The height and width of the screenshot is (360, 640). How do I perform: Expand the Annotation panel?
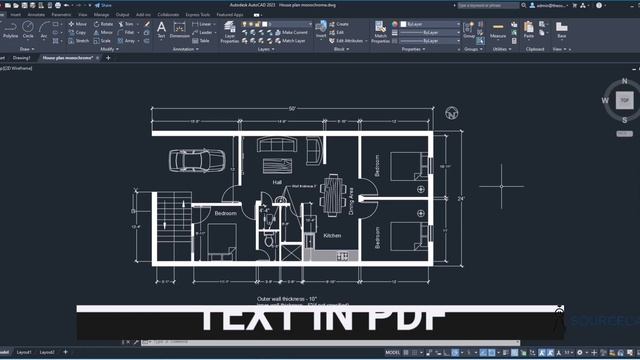click(x=186, y=49)
